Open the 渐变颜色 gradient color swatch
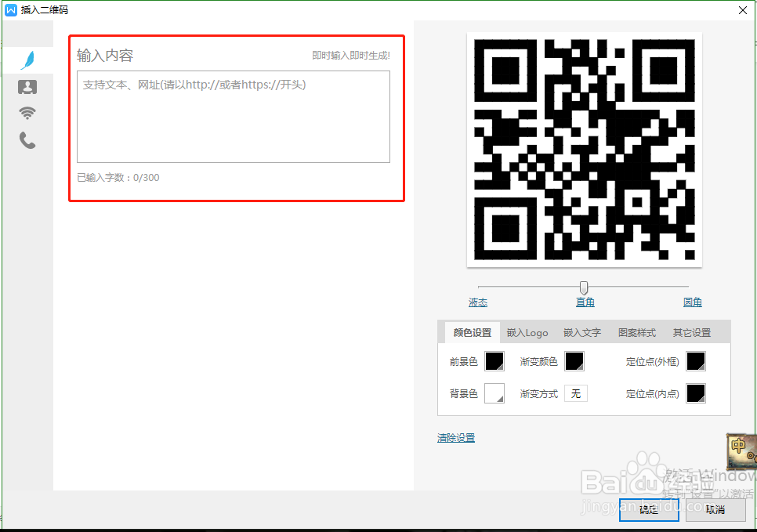The height and width of the screenshot is (532, 757). coord(574,361)
